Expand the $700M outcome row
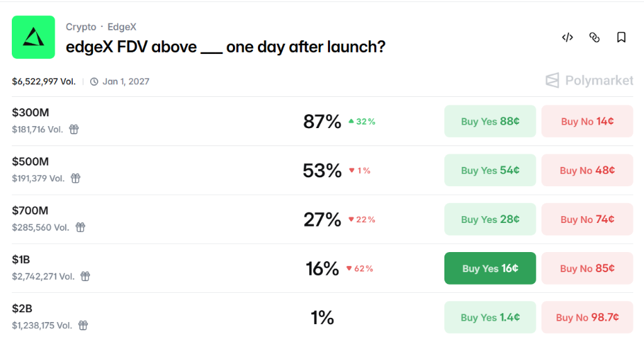644x349 pixels. tap(208, 219)
